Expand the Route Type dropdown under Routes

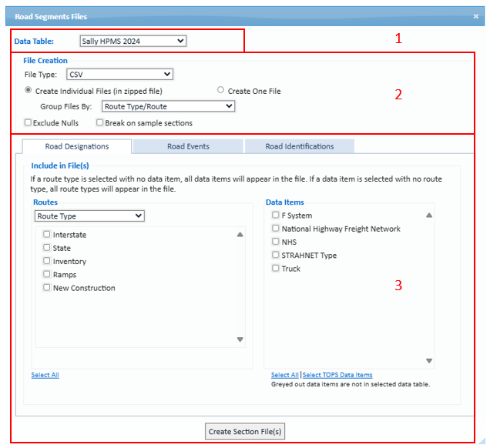[89, 216]
